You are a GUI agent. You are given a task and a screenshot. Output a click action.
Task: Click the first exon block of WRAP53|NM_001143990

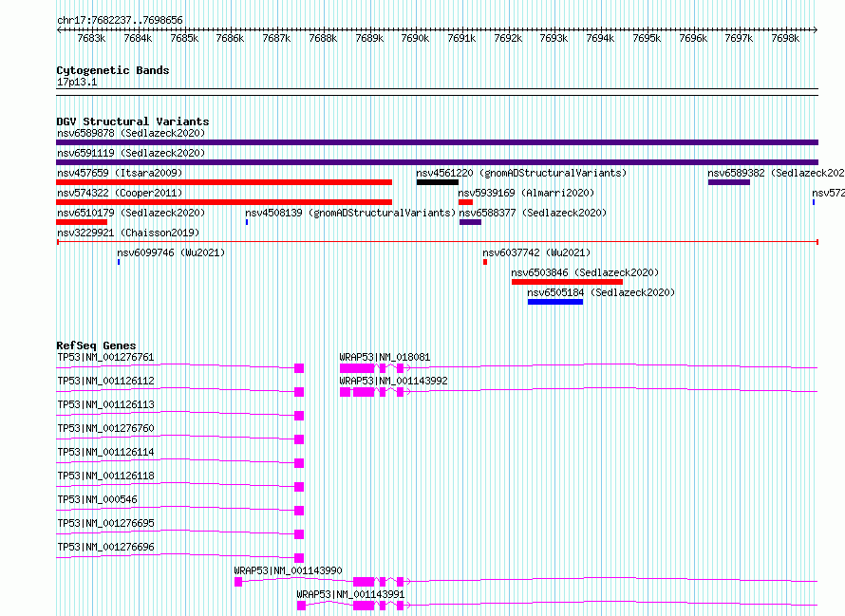(238, 582)
